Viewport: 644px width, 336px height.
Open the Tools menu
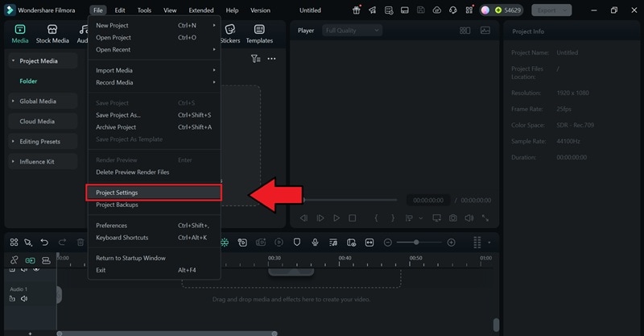(144, 10)
